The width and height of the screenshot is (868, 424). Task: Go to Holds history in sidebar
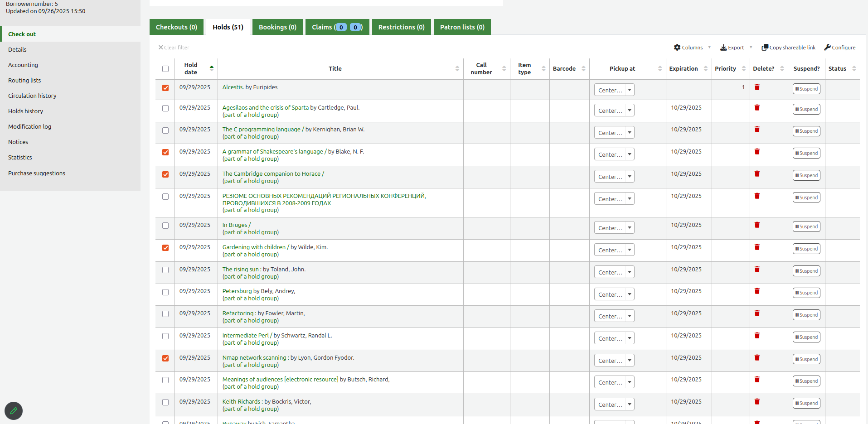(25, 111)
